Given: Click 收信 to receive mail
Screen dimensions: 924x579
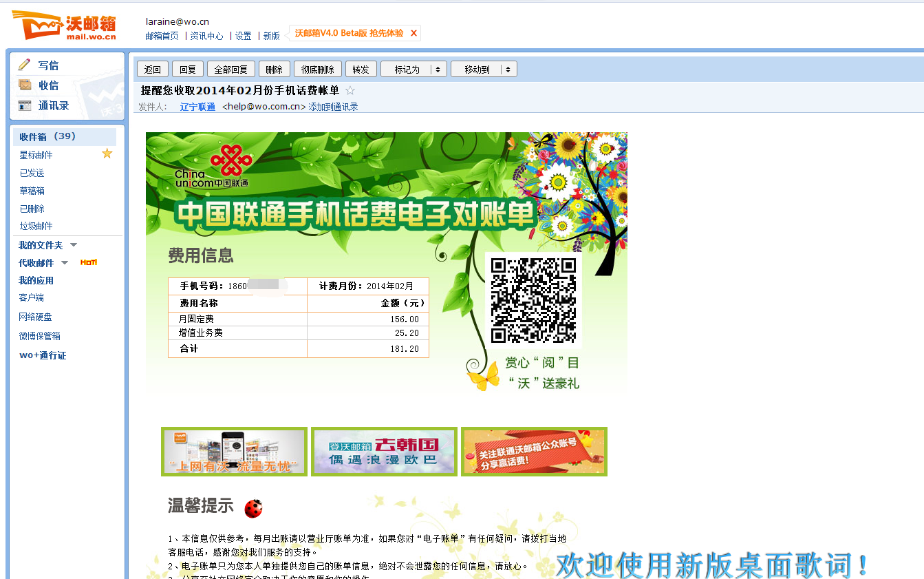Looking at the screenshot, I should (48, 85).
